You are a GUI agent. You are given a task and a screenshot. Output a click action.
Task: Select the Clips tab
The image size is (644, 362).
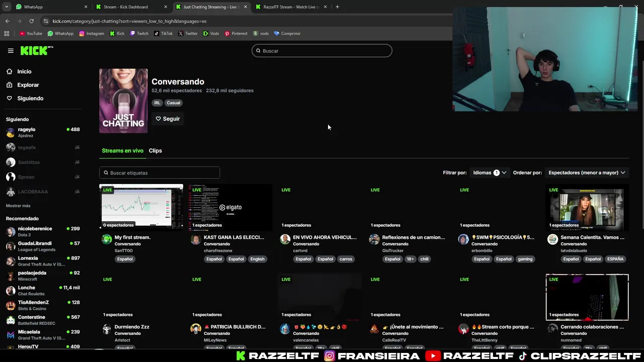(155, 150)
